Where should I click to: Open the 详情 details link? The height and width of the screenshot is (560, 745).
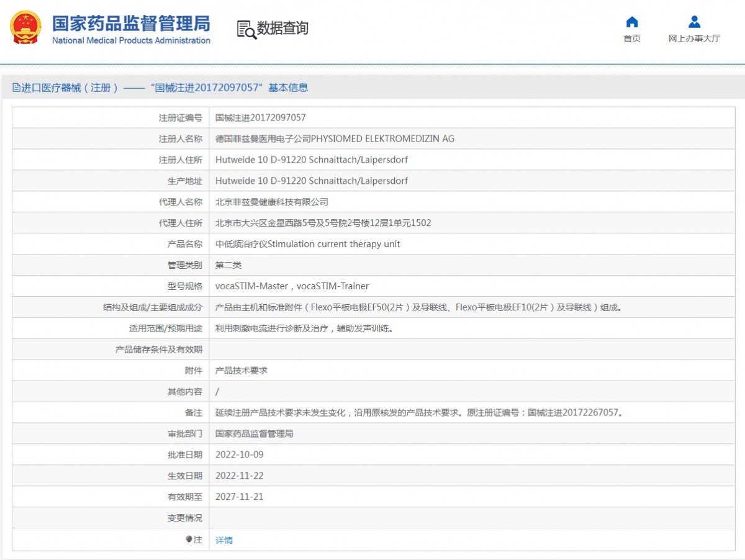click(x=224, y=540)
